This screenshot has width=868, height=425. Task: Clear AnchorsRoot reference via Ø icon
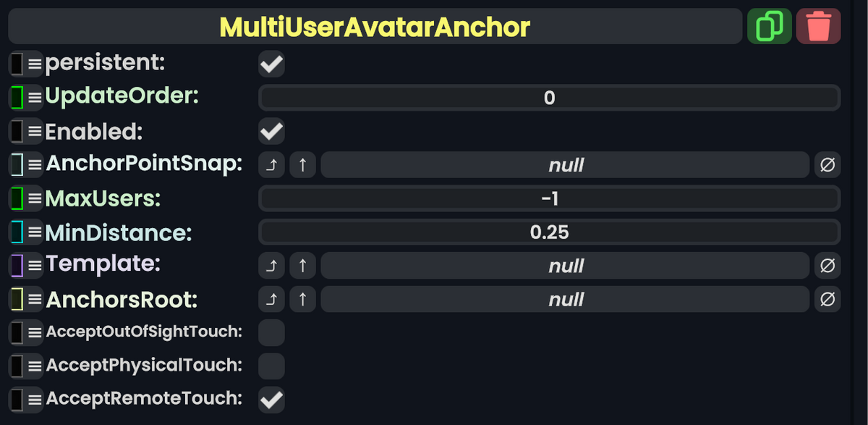(x=827, y=299)
